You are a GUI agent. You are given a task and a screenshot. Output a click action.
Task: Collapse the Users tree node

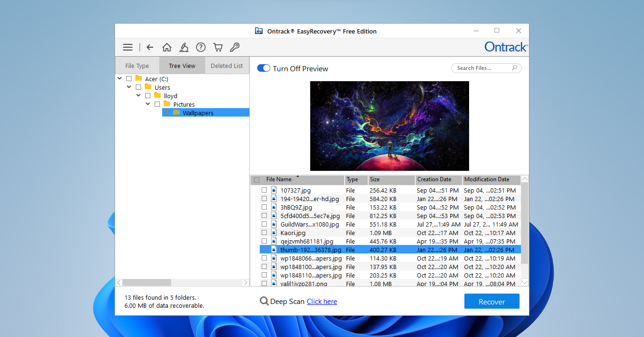click(x=129, y=87)
